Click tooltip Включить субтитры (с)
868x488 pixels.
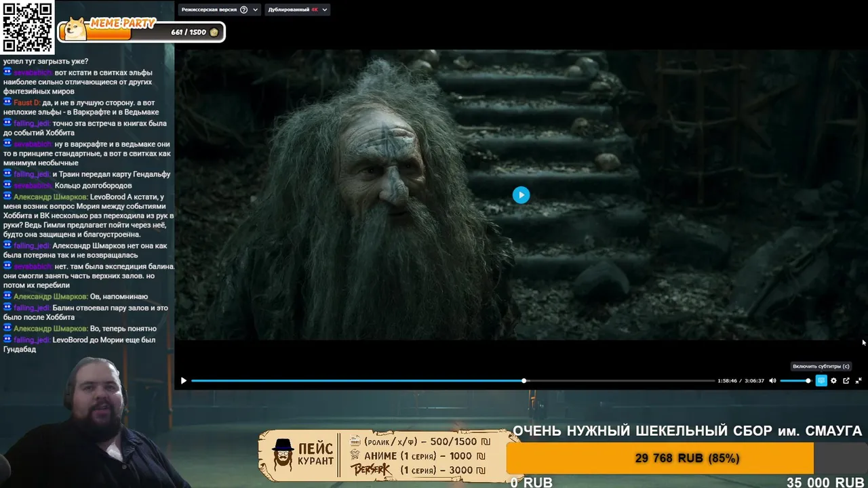821,367
